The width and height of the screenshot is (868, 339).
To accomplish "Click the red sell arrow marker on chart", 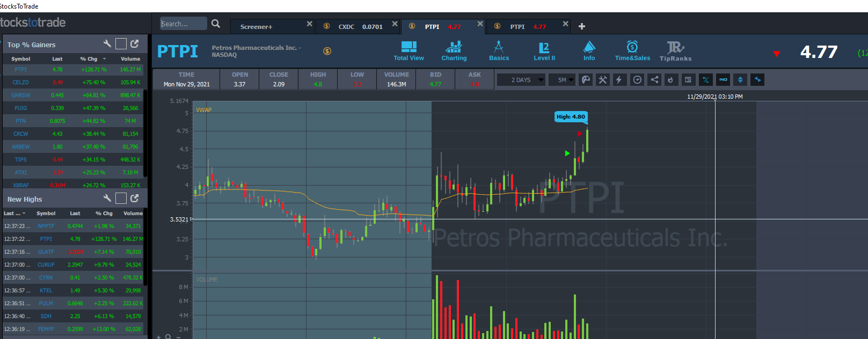I will click(580, 134).
